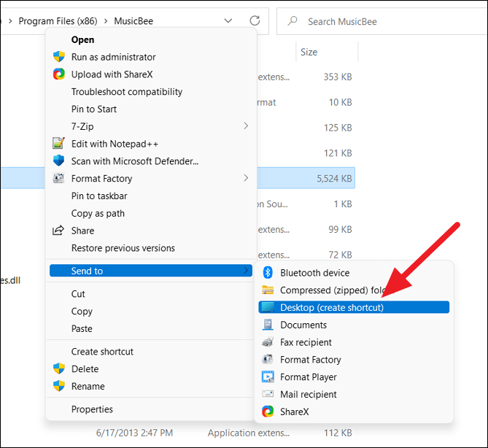Click the Share arrow icon
Screen dimensions: 488x448
click(59, 231)
